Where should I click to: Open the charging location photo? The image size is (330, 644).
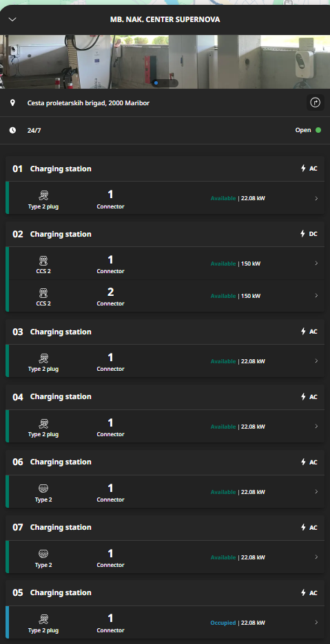[x=165, y=62]
